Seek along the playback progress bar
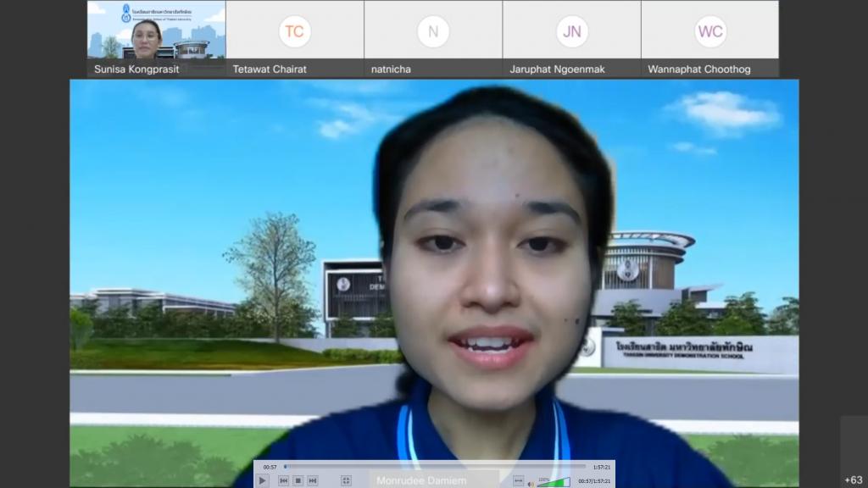The image size is (868, 488). [x=435, y=467]
